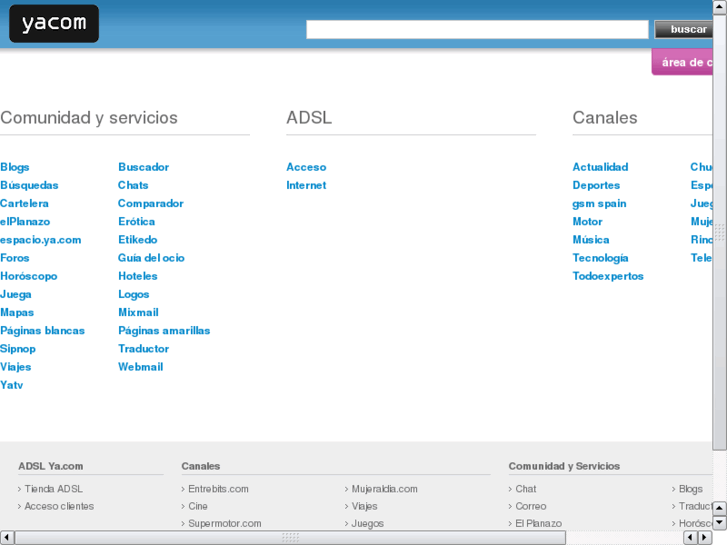Viewport: 727px width, 545px height.
Task: Open Internet link under ADSL
Action: tap(306, 185)
